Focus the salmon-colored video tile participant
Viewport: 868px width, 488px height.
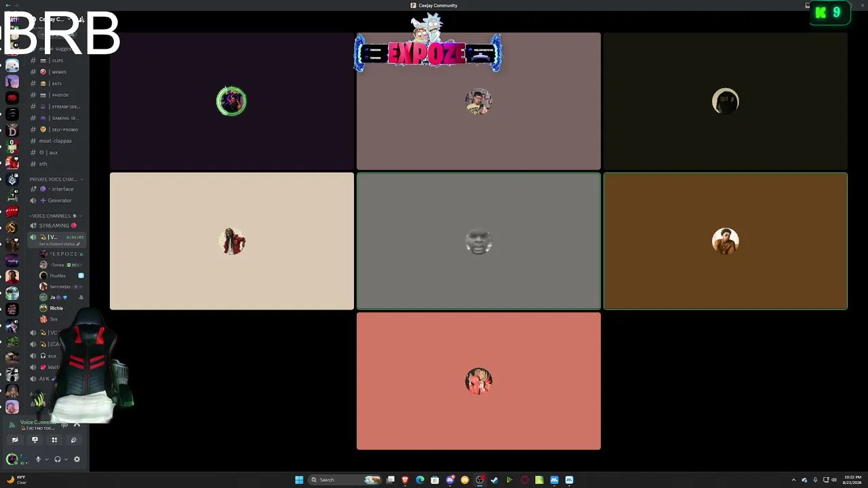(479, 381)
